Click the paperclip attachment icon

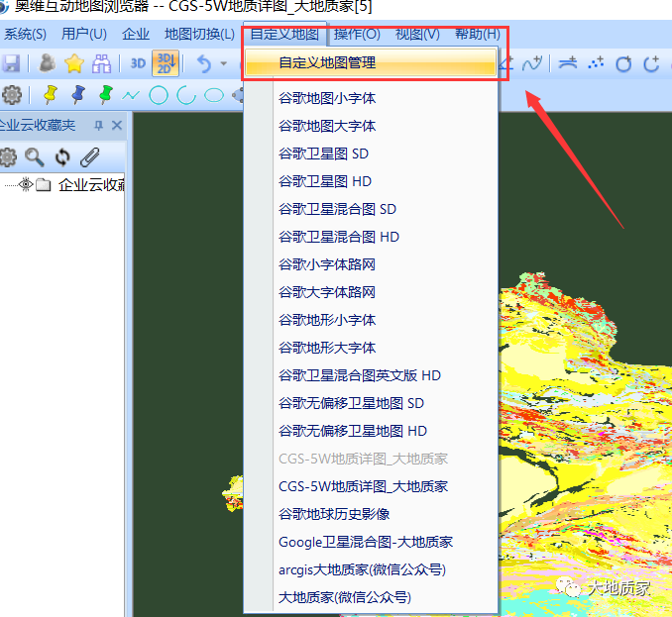(x=89, y=157)
